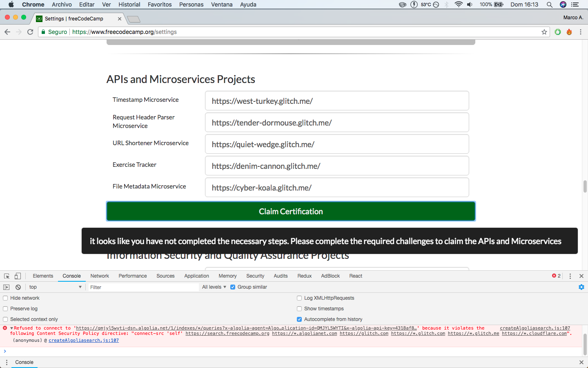Screen dimensions: 588x368
Task: Click the red error count indicator
Action: click(x=556, y=276)
